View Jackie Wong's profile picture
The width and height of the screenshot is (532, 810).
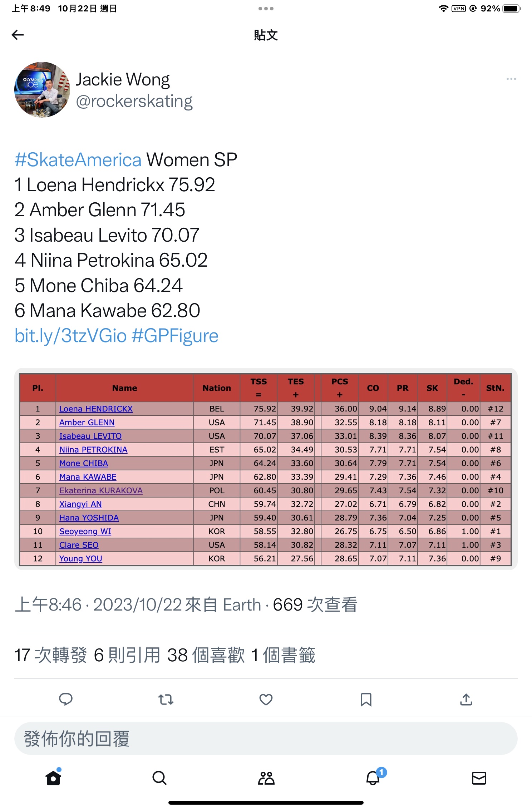pyautogui.click(x=42, y=90)
